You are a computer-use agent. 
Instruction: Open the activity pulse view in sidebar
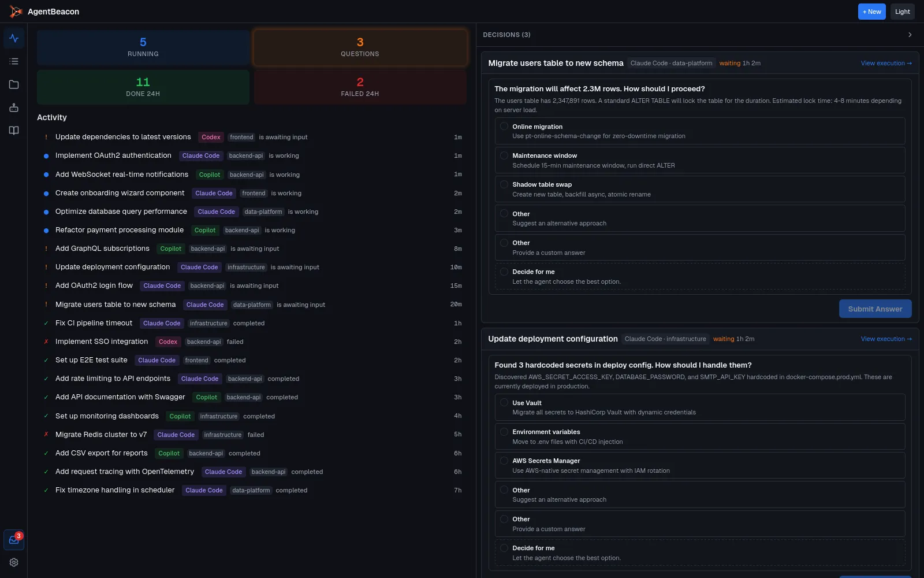[x=14, y=38]
